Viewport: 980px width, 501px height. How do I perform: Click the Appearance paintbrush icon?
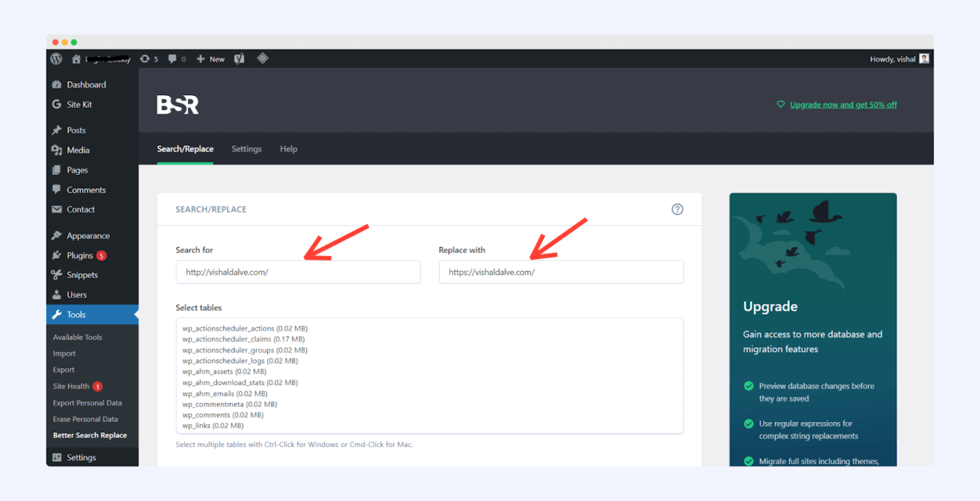click(57, 236)
